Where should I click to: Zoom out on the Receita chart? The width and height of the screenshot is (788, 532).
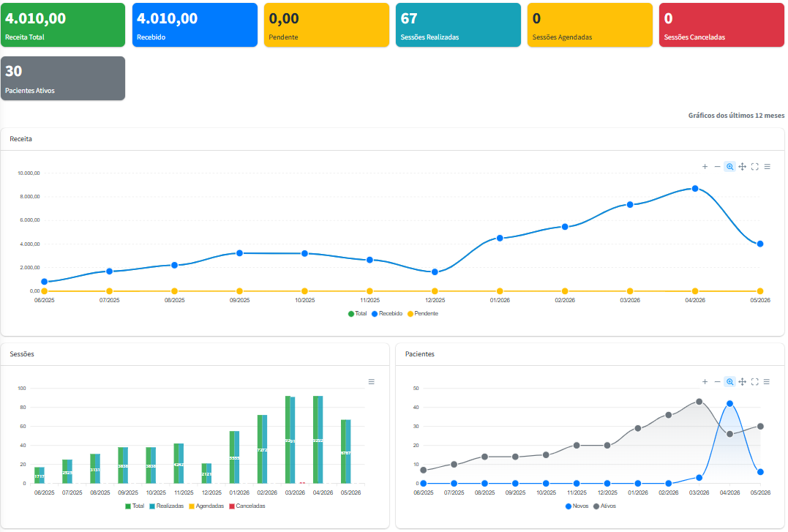tap(717, 166)
